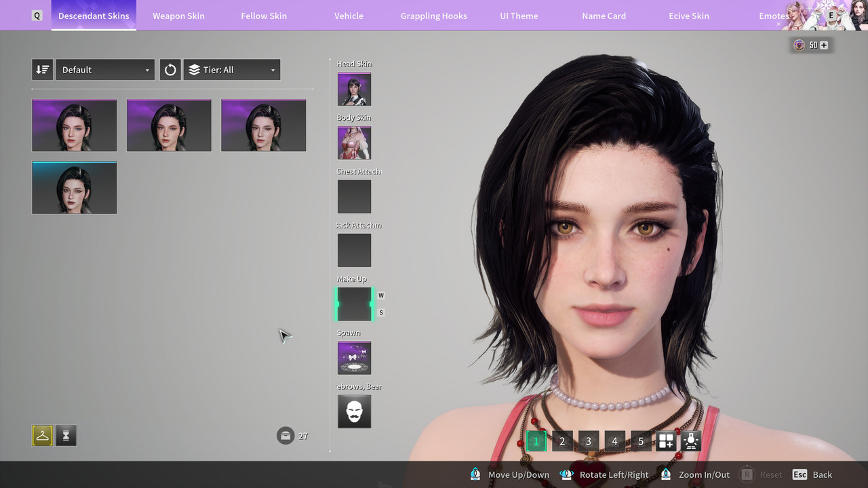Click the E next-tab key icon
The height and width of the screenshot is (488, 868).
pos(831,16)
